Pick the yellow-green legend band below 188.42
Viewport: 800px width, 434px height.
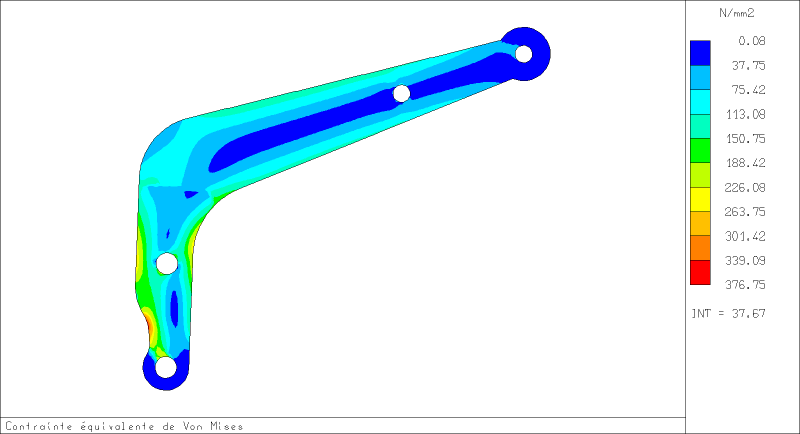pos(700,175)
